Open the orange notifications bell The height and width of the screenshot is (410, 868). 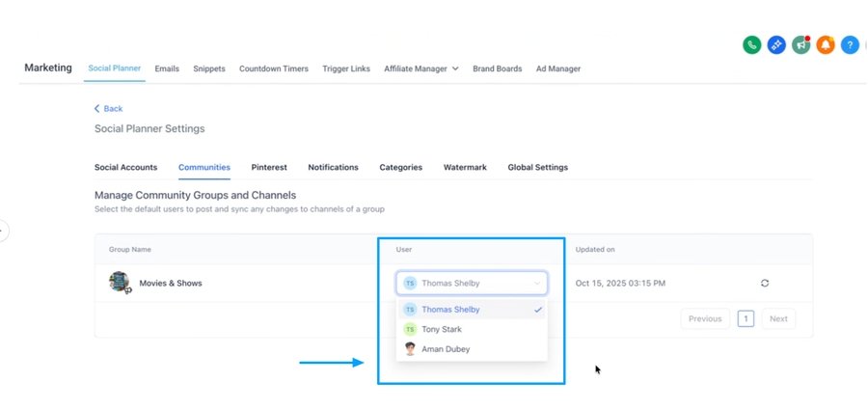point(826,45)
